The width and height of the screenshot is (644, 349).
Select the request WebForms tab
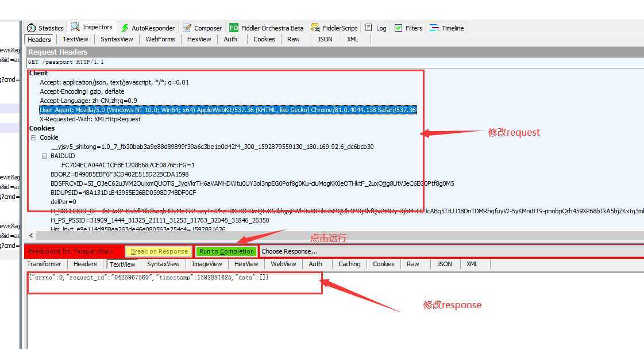click(x=160, y=39)
